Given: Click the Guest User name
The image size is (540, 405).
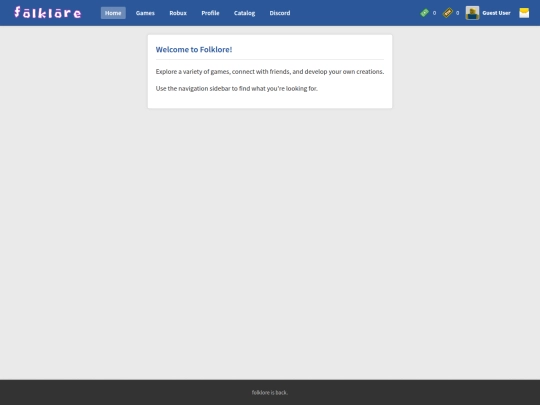Looking at the screenshot, I should point(496,13).
